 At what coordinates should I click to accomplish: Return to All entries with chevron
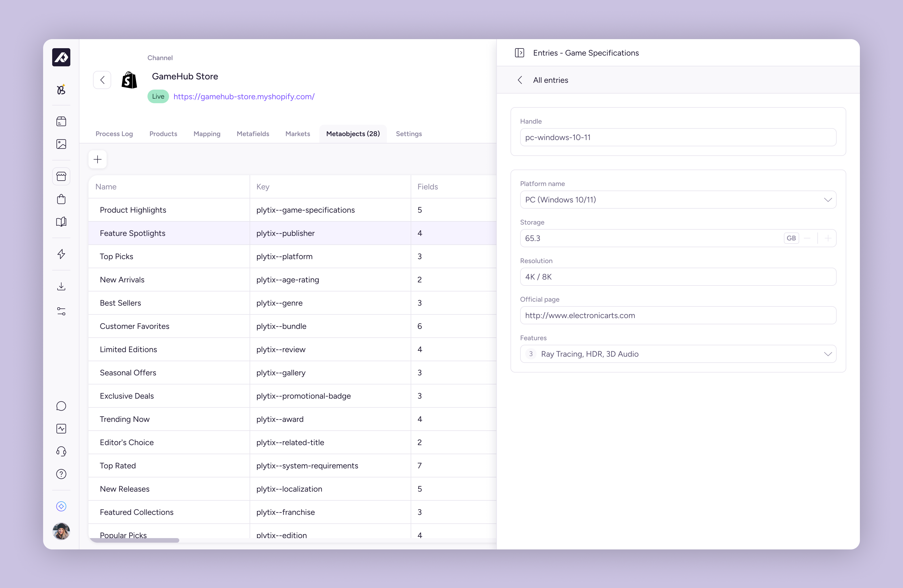pyautogui.click(x=520, y=80)
